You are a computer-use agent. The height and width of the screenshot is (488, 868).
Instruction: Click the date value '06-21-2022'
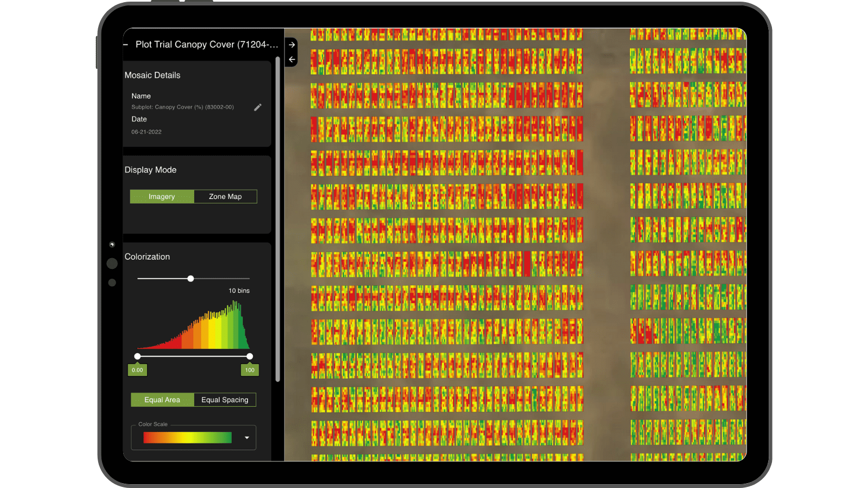(146, 132)
